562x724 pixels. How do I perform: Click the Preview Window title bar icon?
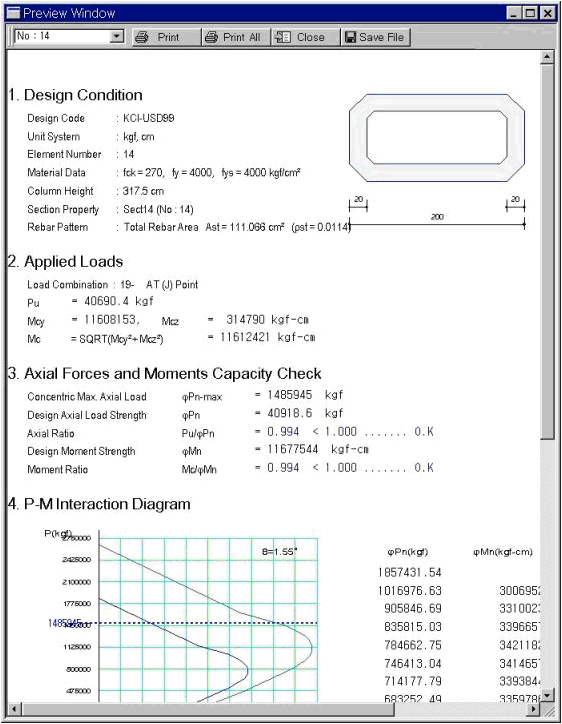(x=14, y=13)
